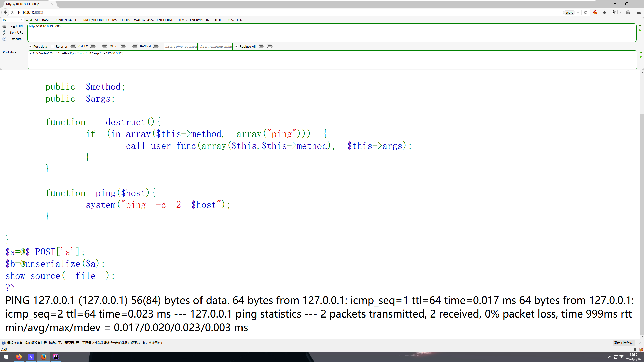Open the UNION BASED menu
644x362 pixels.
pyautogui.click(x=67, y=20)
